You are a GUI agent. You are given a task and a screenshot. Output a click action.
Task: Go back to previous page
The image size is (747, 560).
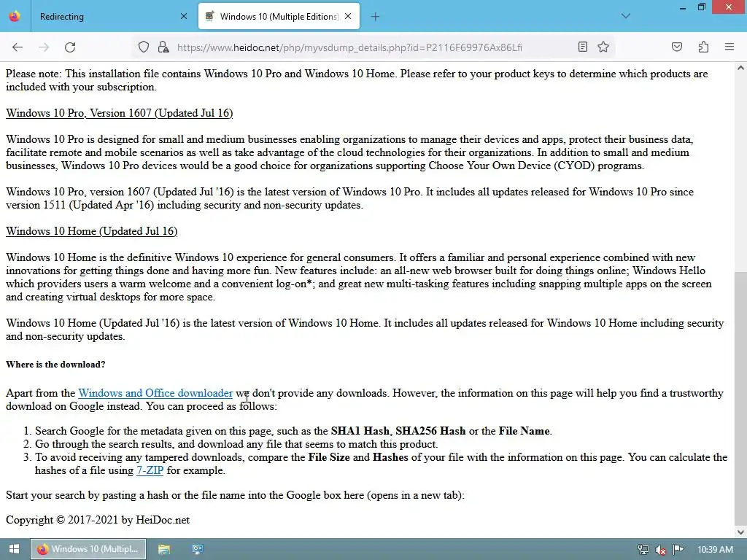[x=18, y=47]
